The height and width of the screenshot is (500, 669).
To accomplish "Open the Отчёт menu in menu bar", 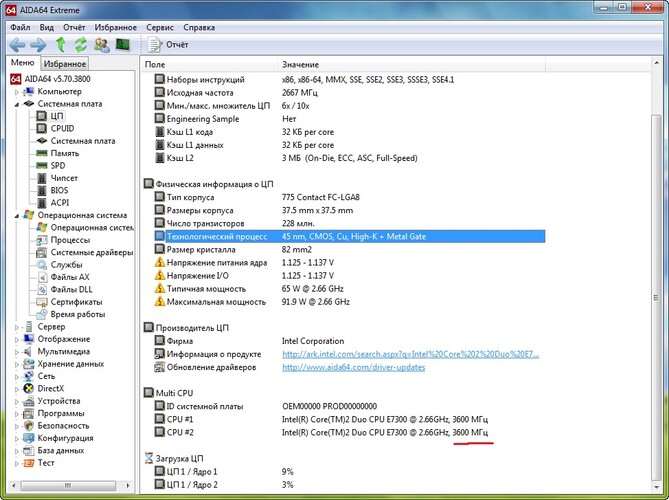I will pos(74,27).
